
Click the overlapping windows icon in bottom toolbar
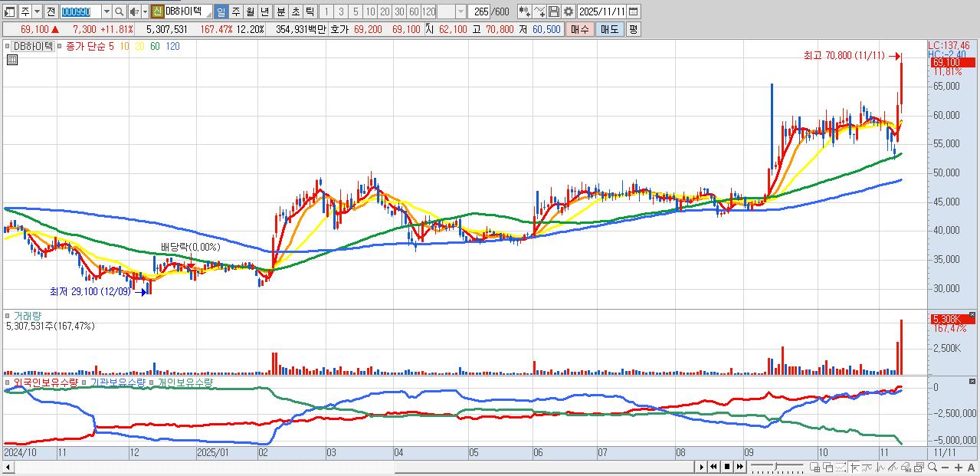[x=828, y=467]
